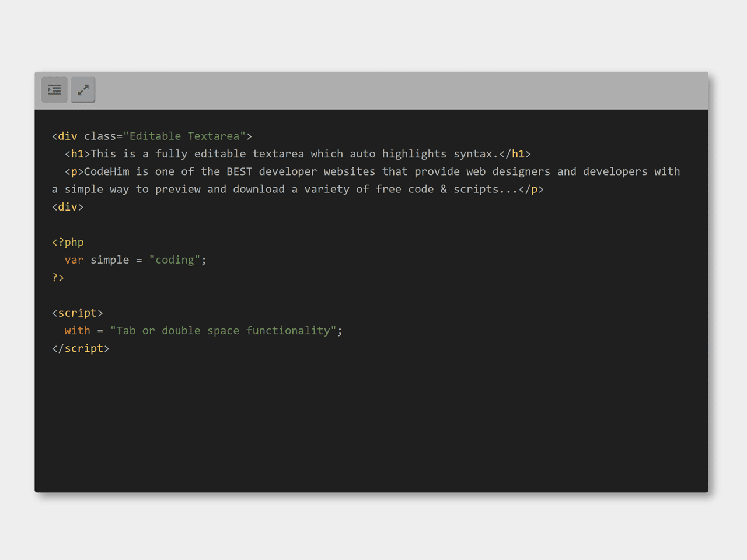The image size is (747, 560).
Task: Click the word "CodeHim" in the paragraph
Action: (107, 171)
